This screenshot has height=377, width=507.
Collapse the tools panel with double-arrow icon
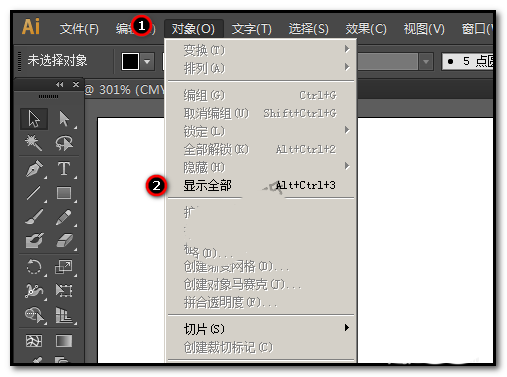tap(60, 85)
